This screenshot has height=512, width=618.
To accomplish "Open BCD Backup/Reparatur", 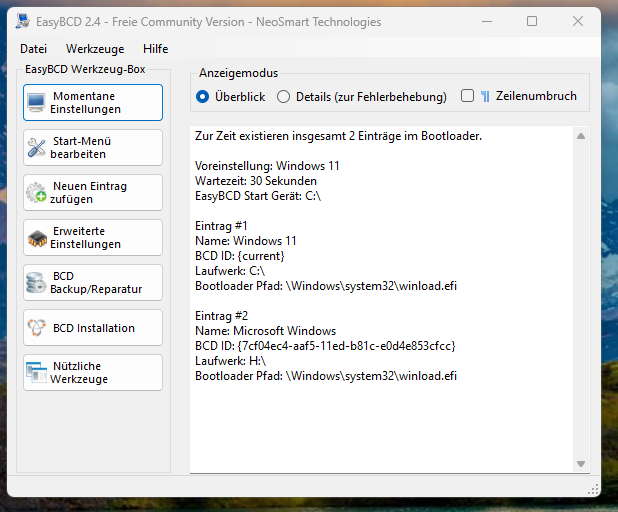I will tap(93, 283).
